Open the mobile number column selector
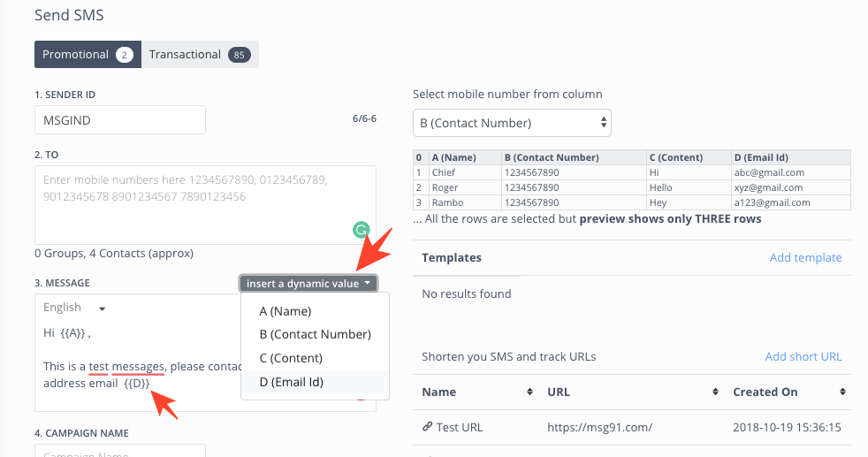 tap(512, 123)
